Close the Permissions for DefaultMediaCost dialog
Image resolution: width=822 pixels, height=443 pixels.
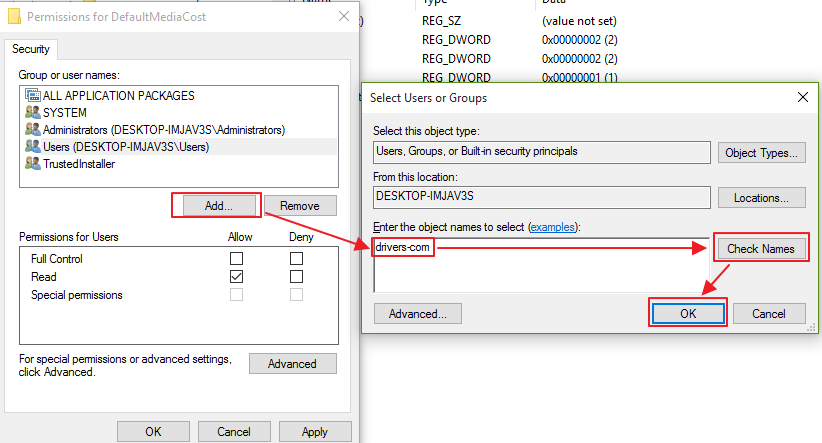pos(344,16)
